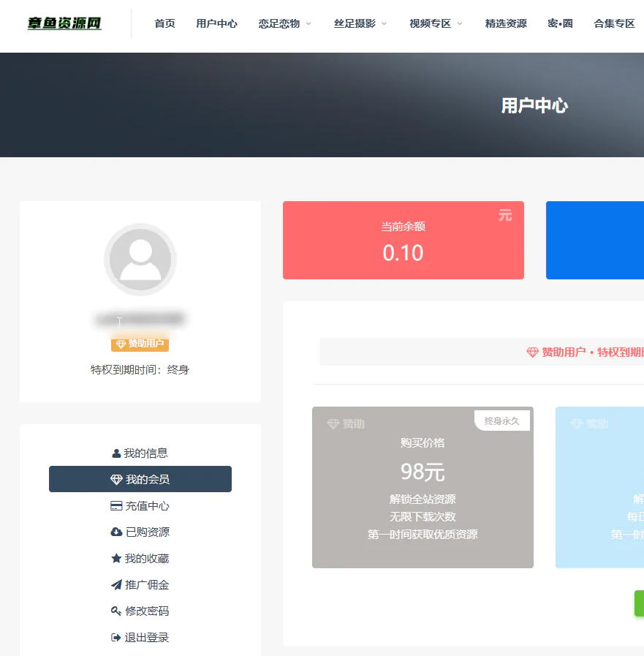Click the diamond icon beside 我的会员
The height and width of the screenshot is (656, 644).
coord(116,480)
